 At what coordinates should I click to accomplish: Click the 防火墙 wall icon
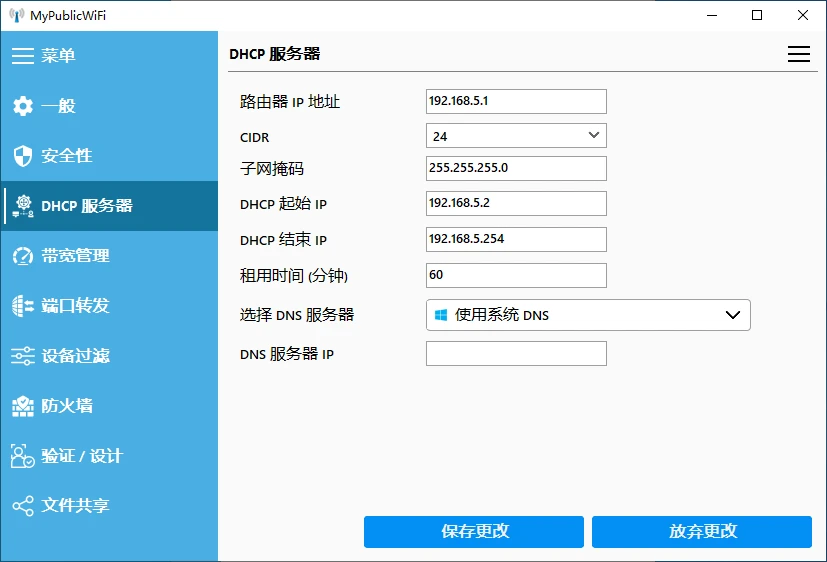[x=23, y=406]
